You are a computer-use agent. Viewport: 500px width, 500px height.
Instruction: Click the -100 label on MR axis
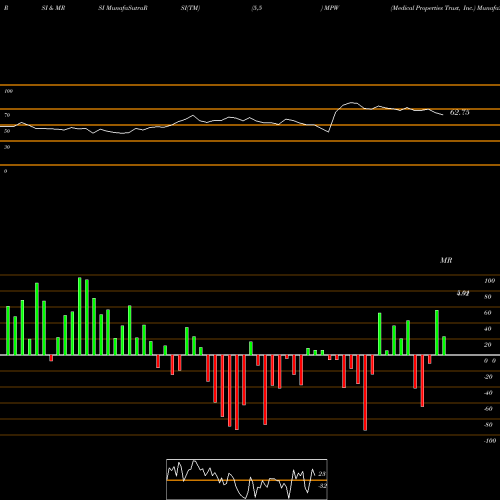point(490,441)
